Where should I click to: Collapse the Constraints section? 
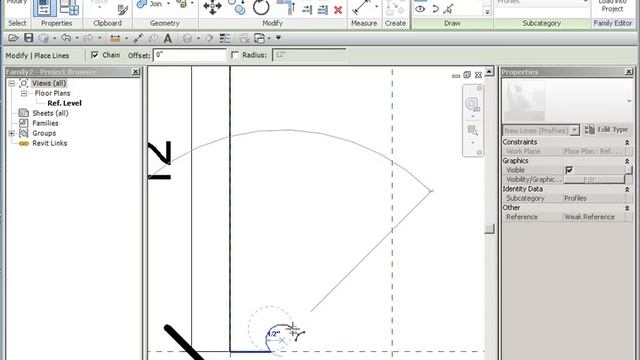click(627, 142)
